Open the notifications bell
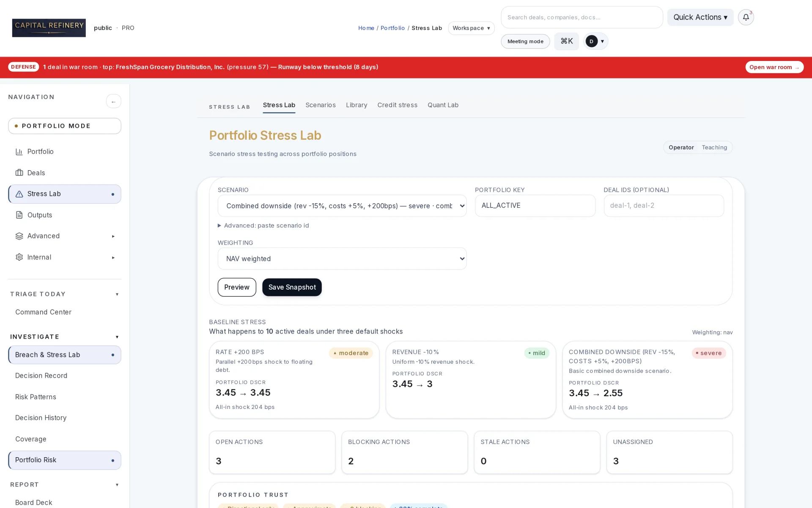Image resolution: width=812 pixels, height=508 pixels. (746, 17)
